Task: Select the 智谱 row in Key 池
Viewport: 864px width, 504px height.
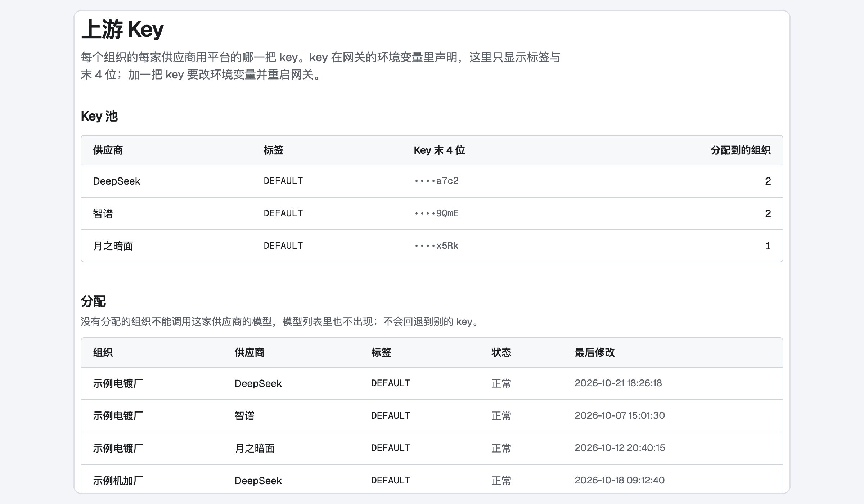Action: (x=432, y=213)
